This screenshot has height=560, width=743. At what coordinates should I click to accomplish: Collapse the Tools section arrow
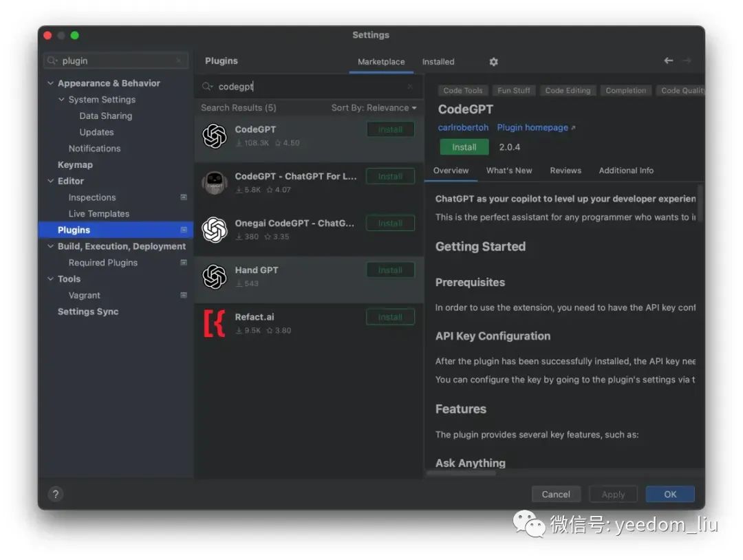pyautogui.click(x=51, y=279)
